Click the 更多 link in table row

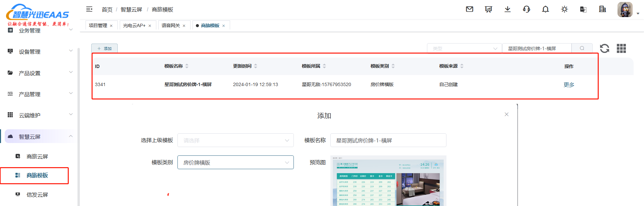pos(569,85)
